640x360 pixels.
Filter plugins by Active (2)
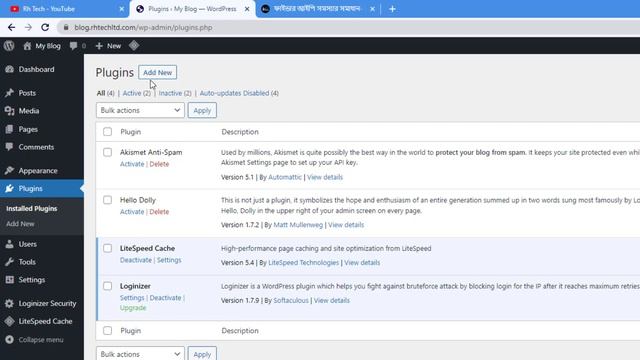coord(136,93)
